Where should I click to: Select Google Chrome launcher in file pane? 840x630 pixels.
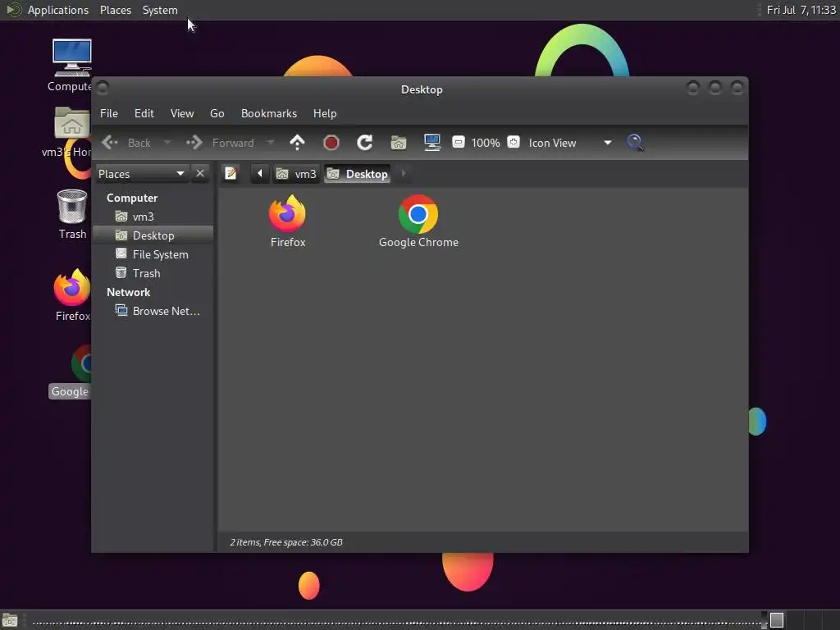point(418,221)
